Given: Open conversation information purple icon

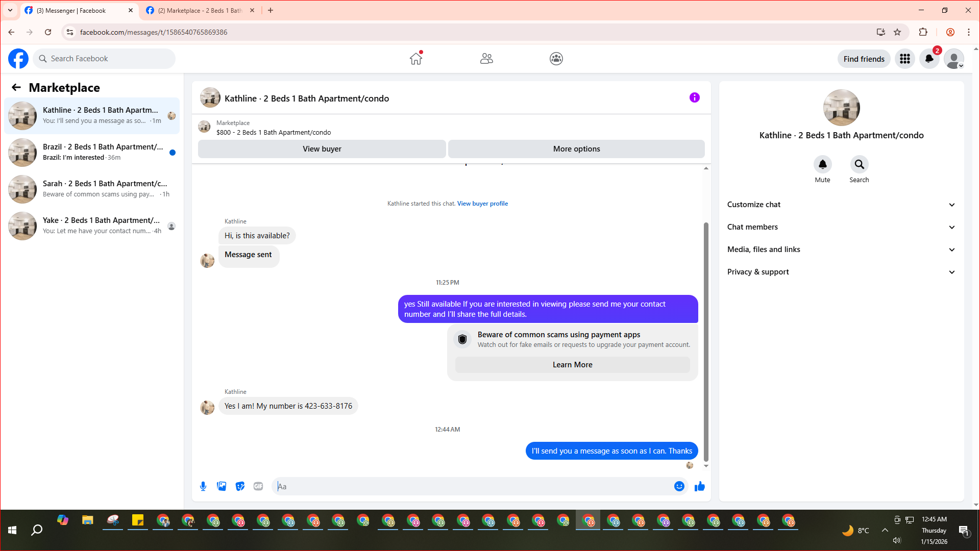Looking at the screenshot, I should 694,97.
